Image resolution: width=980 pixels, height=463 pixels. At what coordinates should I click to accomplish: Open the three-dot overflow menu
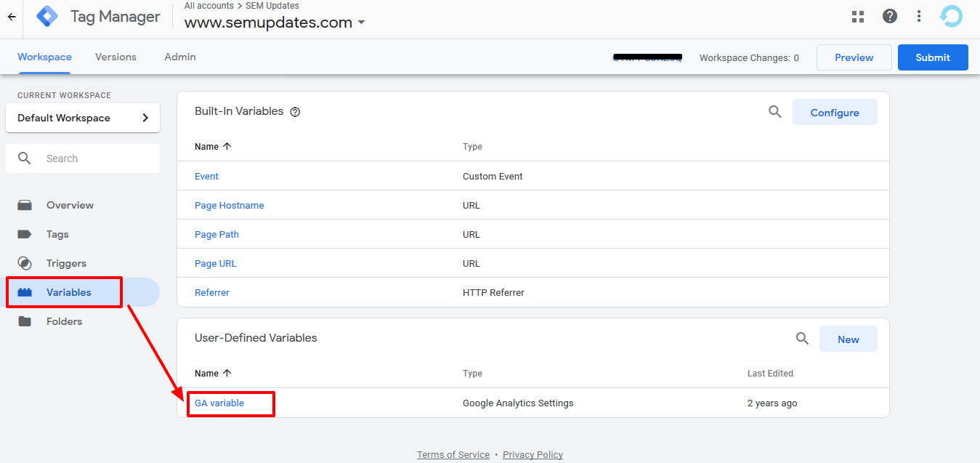tap(918, 15)
